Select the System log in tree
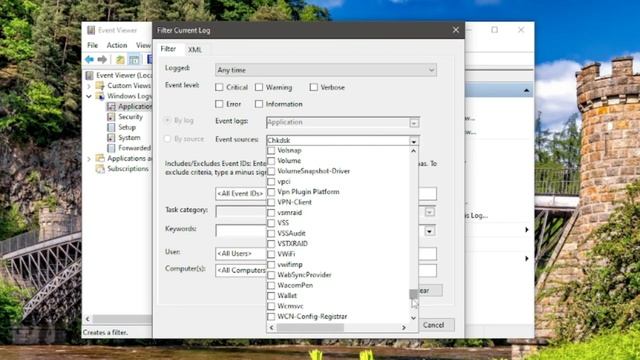 (x=124, y=138)
